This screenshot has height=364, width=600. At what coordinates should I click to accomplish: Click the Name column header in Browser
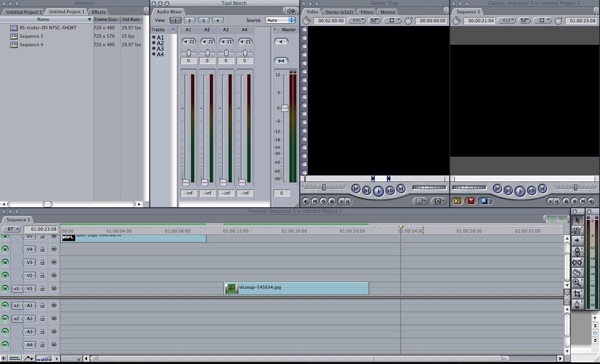(46, 19)
